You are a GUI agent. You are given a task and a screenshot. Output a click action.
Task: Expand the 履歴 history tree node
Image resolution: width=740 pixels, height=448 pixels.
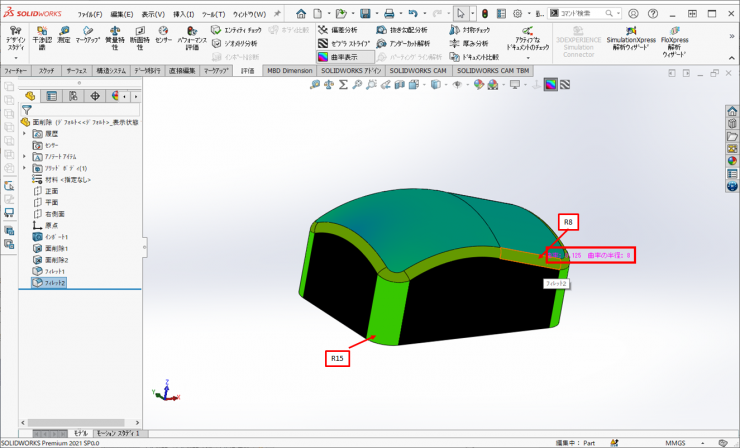(24, 133)
